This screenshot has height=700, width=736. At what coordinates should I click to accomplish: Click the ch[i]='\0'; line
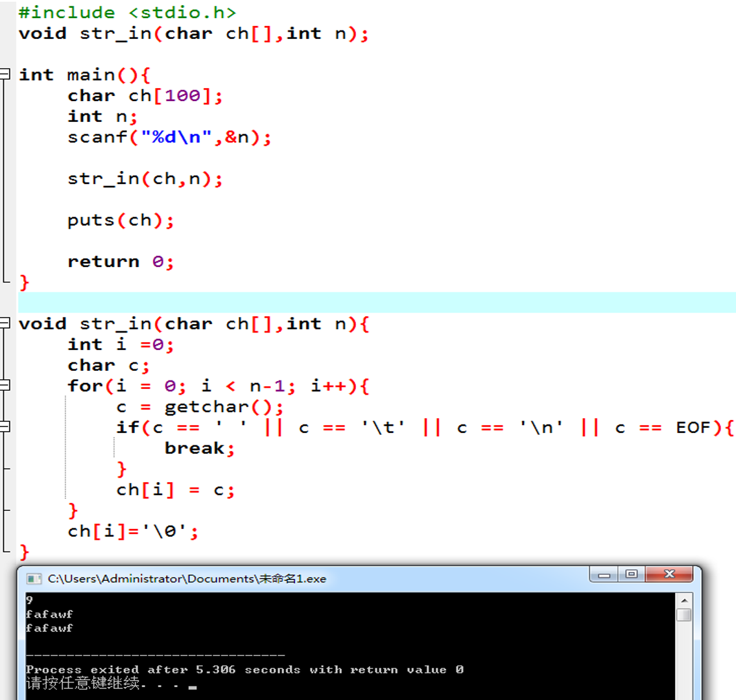pos(133,531)
